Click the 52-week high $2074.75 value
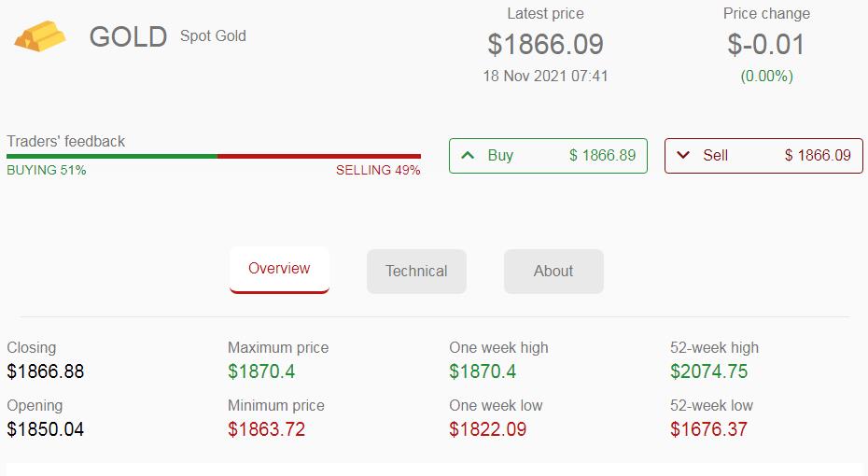The image size is (868, 476). (708, 371)
